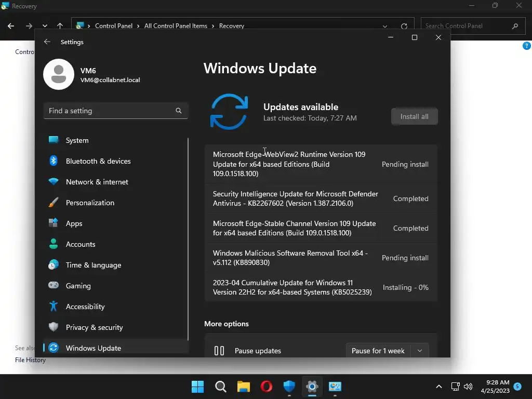Click back arrow in Recovery window
Viewport: 532px width, 399px height.
[11, 26]
